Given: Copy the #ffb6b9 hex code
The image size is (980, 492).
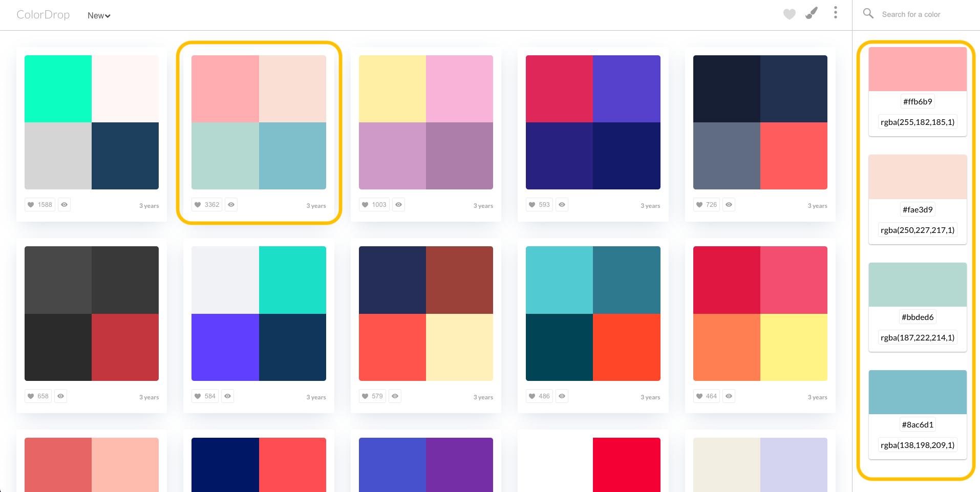Looking at the screenshot, I should [917, 102].
